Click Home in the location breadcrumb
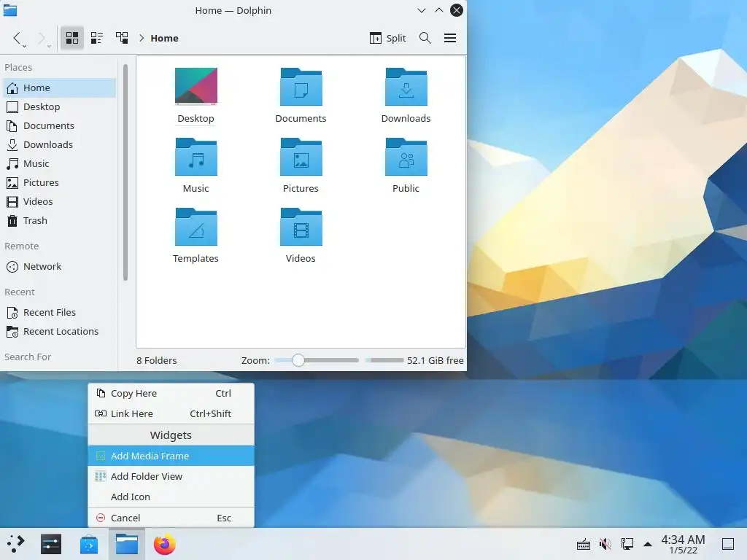The image size is (747, 560). click(164, 38)
